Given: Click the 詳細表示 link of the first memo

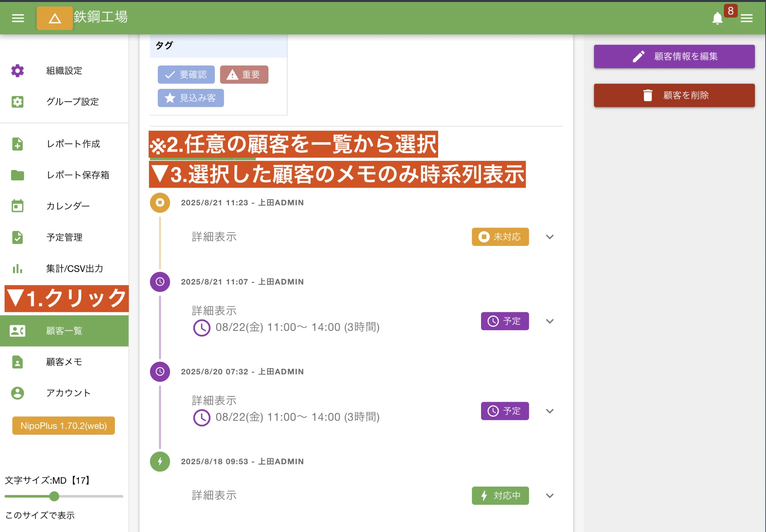Looking at the screenshot, I should [214, 237].
